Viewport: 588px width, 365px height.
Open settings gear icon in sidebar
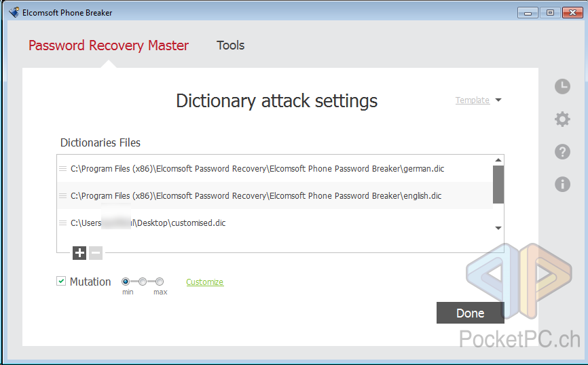coord(562,119)
